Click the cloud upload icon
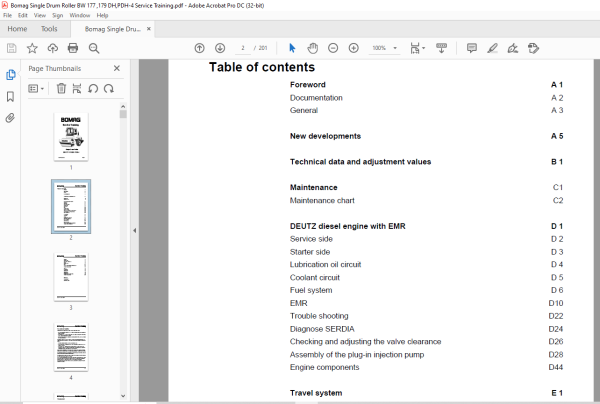Viewport: 600px width, 404px height. (x=52, y=48)
